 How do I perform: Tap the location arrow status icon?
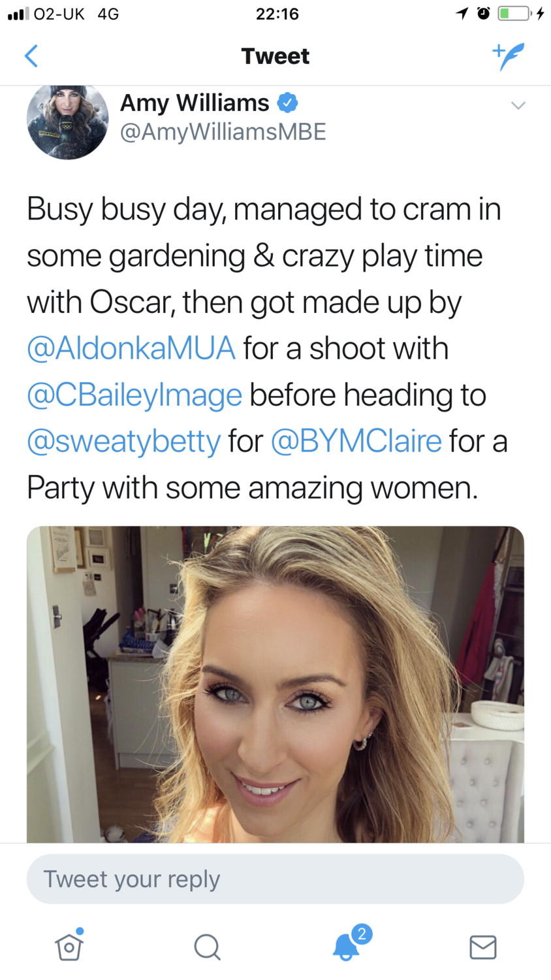click(x=462, y=14)
